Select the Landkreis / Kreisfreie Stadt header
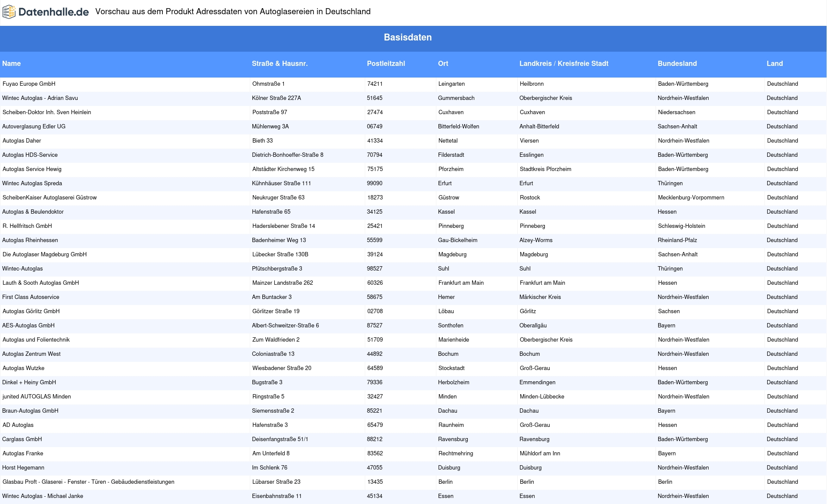Screen dimensions: 827x504 564,63
